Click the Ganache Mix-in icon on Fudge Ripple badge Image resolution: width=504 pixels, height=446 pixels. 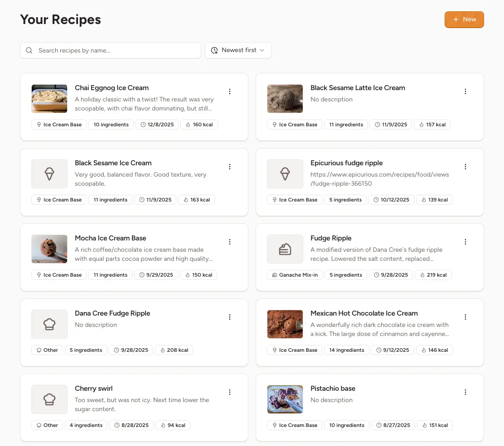point(275,275)
